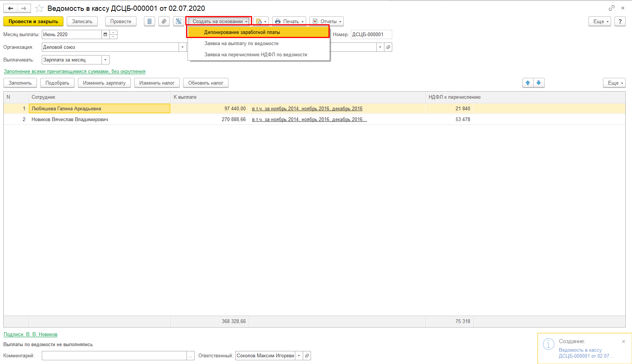Open the Печать dropdown menu
This screenshot has width=632, height=364.
coord(289,22)
